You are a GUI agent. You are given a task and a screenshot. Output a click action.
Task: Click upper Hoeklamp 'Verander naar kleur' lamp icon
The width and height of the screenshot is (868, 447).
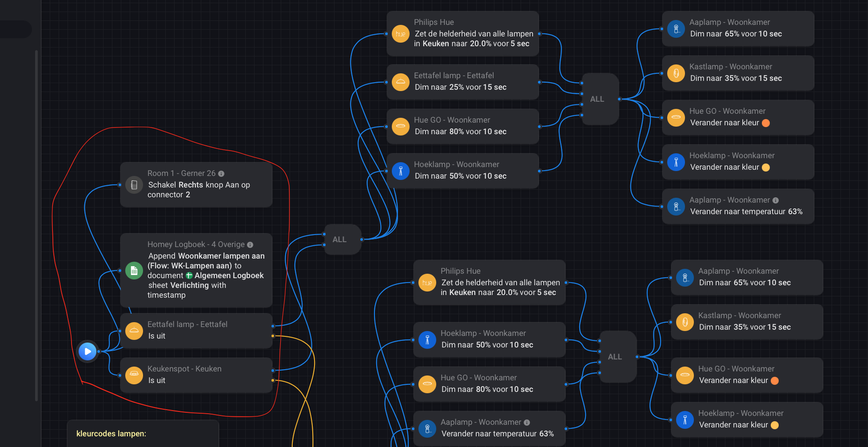coord(676,162)
